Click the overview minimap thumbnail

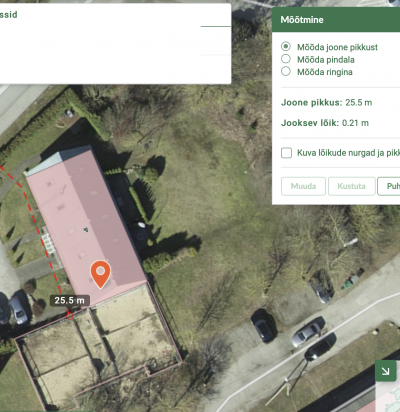388,397
